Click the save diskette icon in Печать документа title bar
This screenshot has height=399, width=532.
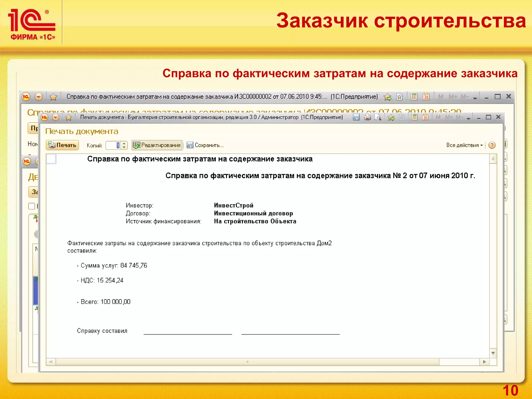[356, 117]
